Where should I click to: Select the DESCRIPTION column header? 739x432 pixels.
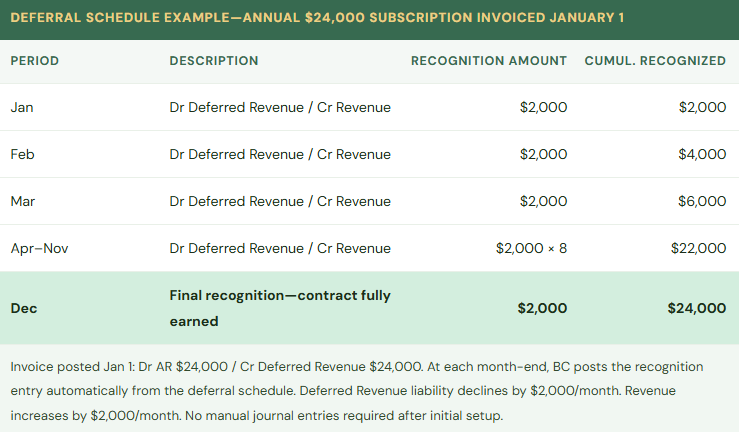tap(214, 61)
